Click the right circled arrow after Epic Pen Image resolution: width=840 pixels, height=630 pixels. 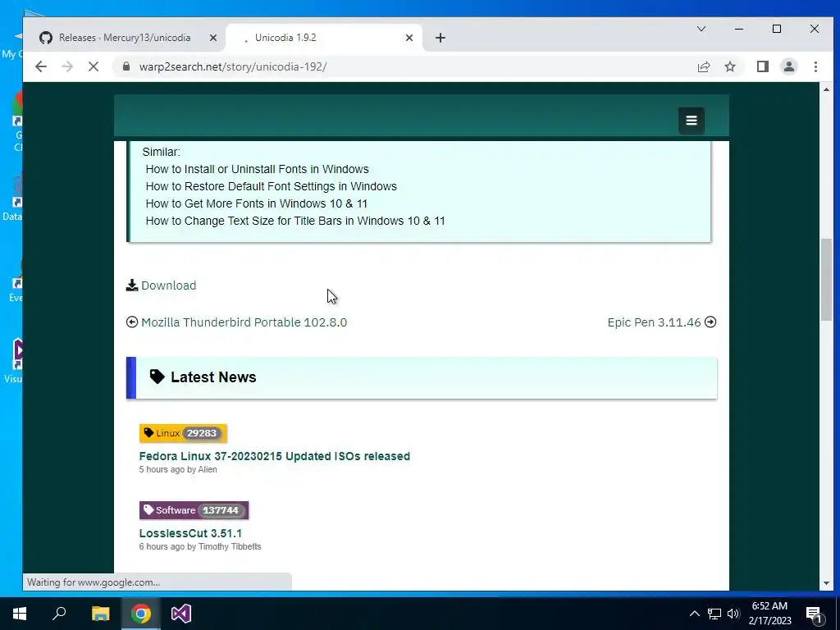click(710, 322)
